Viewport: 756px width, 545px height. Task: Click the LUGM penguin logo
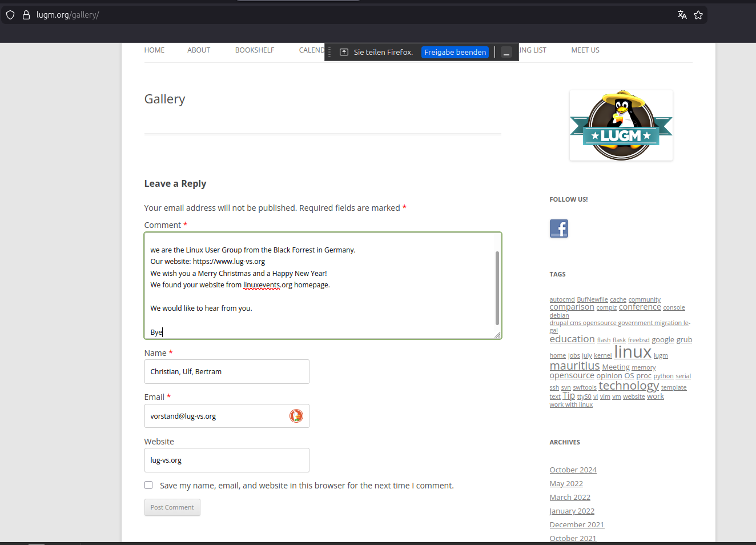pyautogui.click(x=621, y=126)
